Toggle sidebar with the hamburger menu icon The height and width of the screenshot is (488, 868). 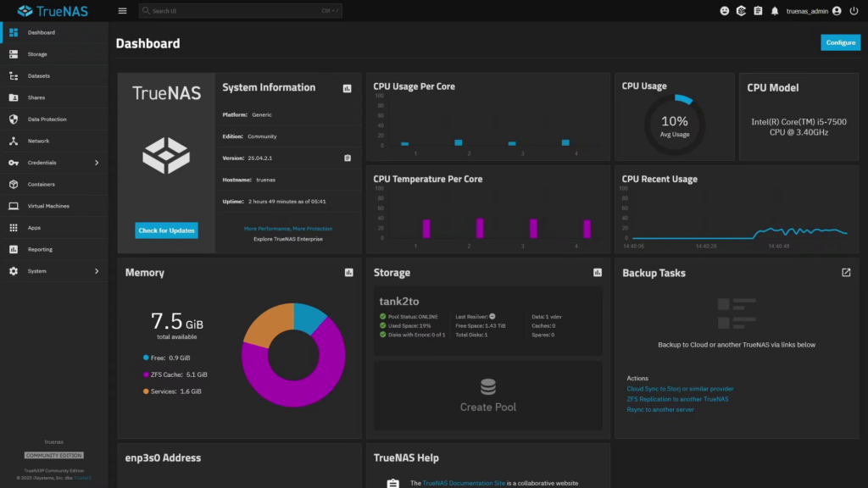pos(122,11)
